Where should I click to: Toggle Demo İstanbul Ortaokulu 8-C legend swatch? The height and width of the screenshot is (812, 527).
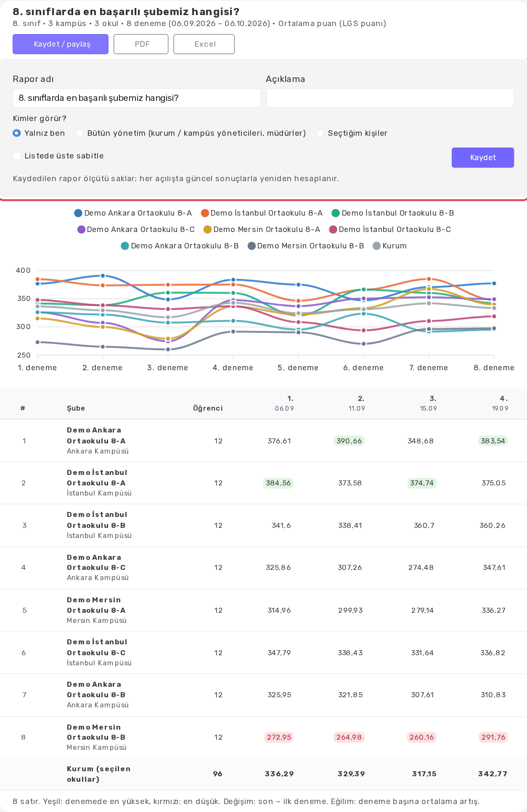333,229
